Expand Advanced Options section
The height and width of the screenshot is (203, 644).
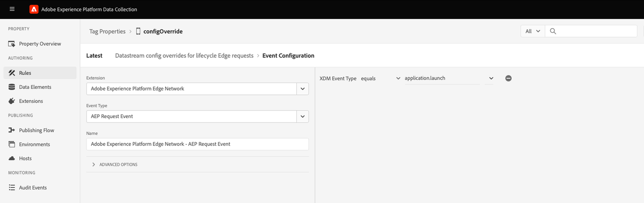pyautogui.click(x=115, y=164)
